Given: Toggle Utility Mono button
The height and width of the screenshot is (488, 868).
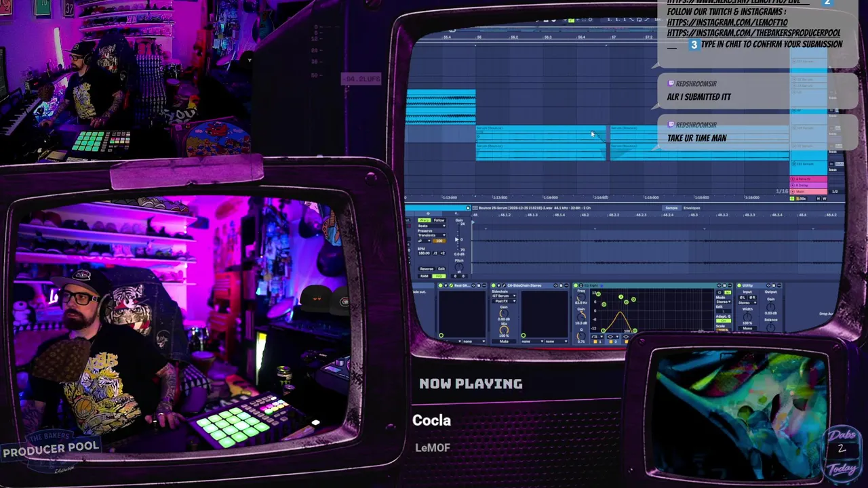Looking at the screenshot, I should tap(747, 328).
